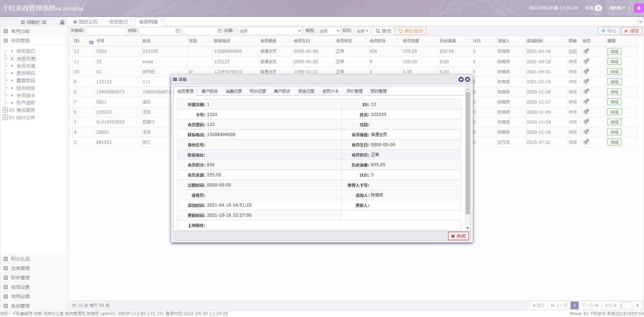Click the ID column sort icon
Viewport: 644px width, 317px height.
[91, 42]
